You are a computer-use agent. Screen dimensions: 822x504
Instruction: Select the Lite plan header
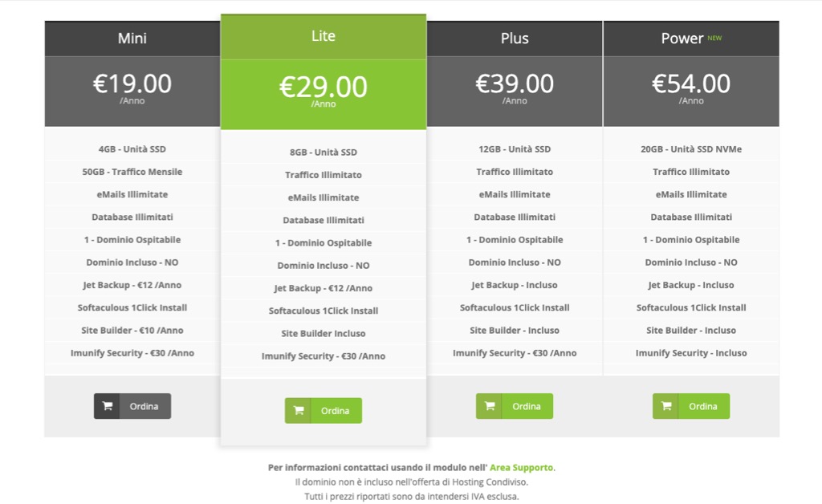click(x=323, y=35)
